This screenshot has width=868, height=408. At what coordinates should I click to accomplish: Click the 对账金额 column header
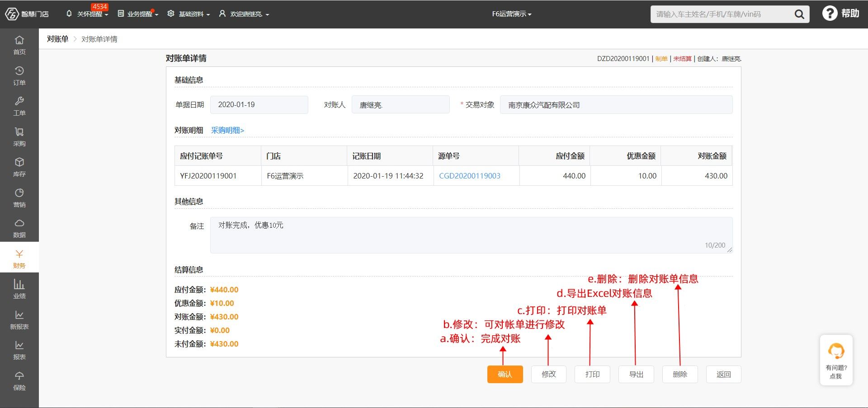click(697, 156)
